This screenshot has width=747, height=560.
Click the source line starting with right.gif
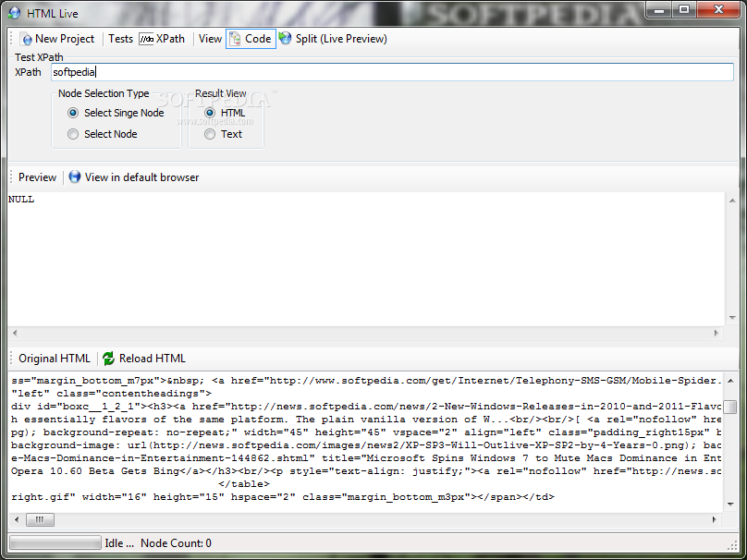[x=283, y=496]
